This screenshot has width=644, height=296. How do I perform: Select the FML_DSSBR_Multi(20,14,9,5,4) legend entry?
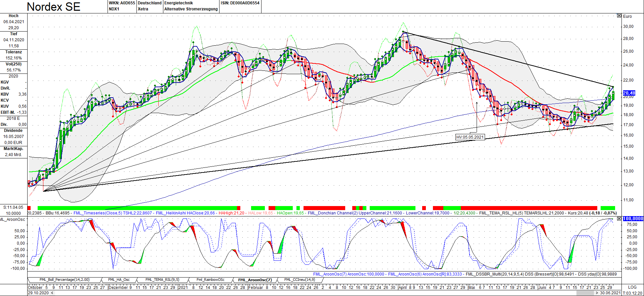[x=520, y=274]
